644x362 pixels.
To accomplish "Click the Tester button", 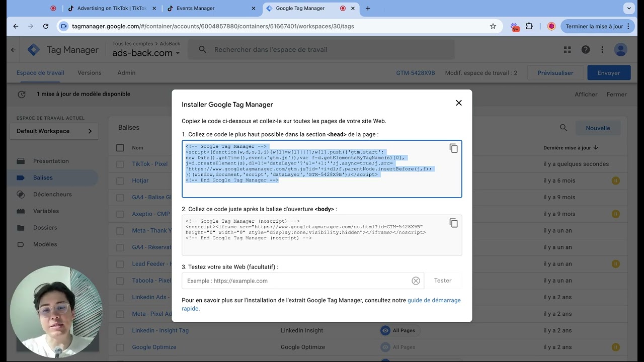I will click(x=443, y=281).
